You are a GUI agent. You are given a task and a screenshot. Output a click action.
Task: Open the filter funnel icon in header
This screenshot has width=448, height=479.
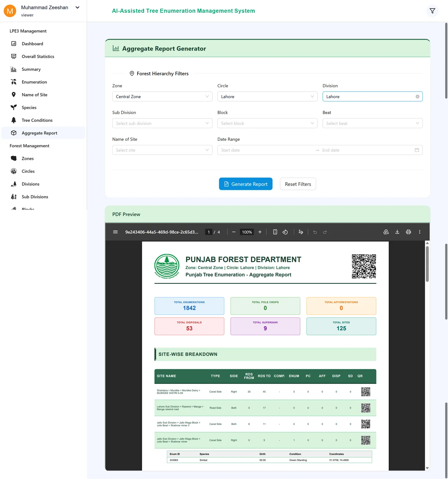point(432,11)
